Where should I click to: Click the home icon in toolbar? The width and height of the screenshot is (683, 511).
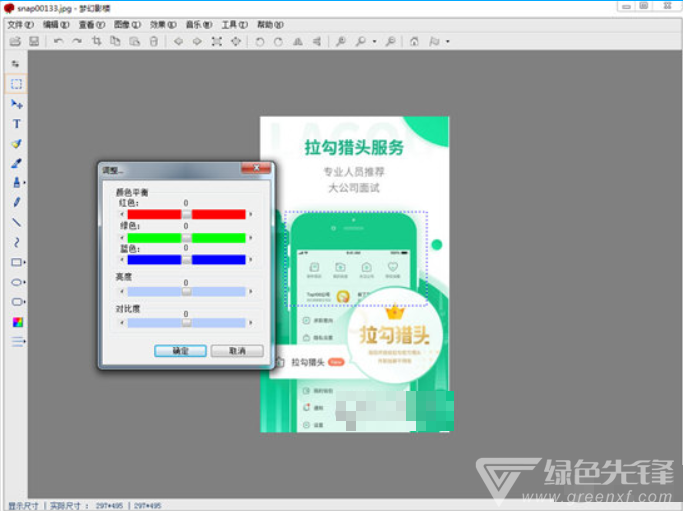414,41
